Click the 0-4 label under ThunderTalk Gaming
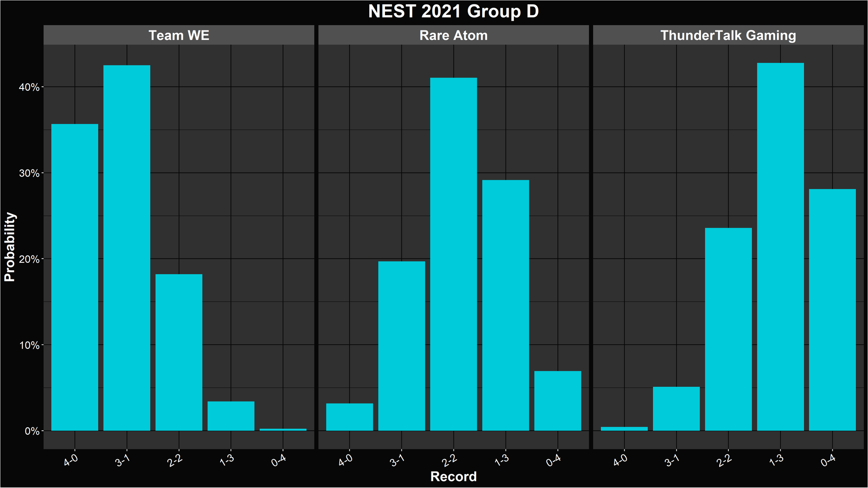The image size is (868, 488). [829, 461]
